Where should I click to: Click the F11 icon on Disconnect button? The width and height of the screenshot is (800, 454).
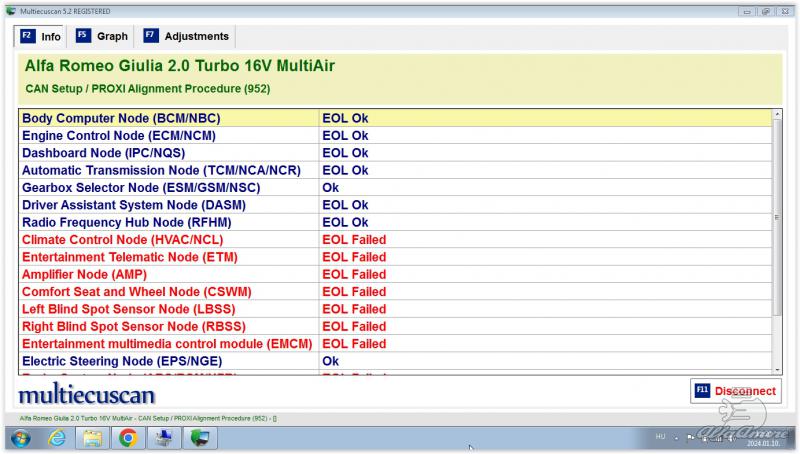tap(702, 390)
